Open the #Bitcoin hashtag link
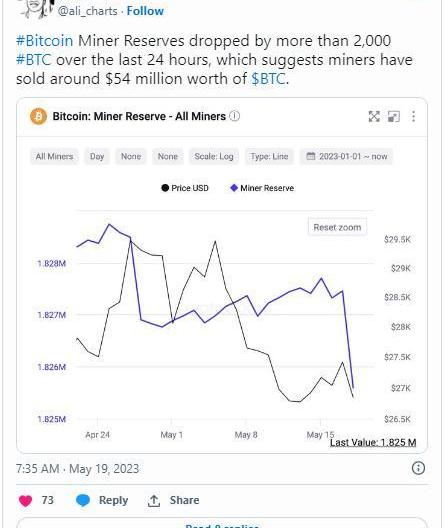This screenshot has width=445, height=528. click(45, 41)
